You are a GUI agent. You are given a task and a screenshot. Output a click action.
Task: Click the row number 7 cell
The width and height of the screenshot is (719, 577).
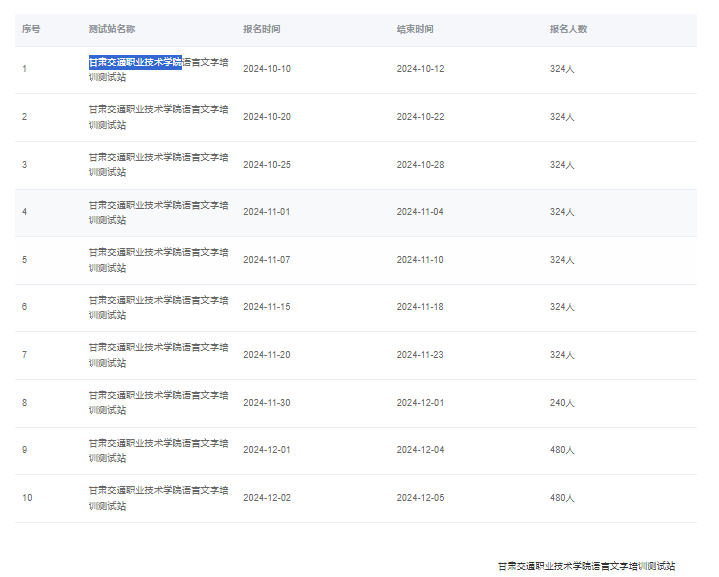click(x=25, y=355)
